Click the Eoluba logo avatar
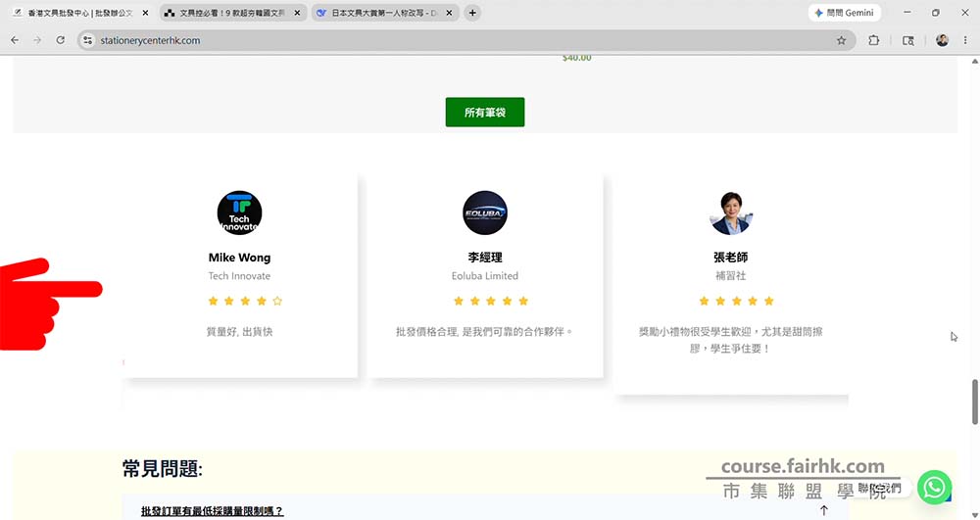Image resolution: width=980 pixels, height=520 pixels. click(x=485, y=213)
